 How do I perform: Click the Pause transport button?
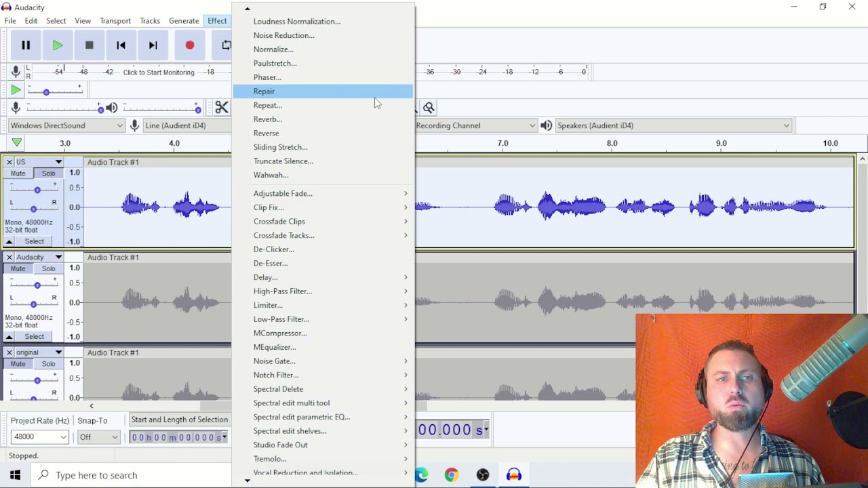tap(26, 45)
